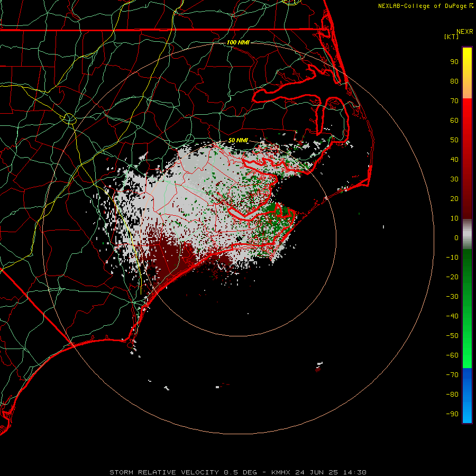
Task: Click the 60 value on velocity scale
Action: click(454, 121)
